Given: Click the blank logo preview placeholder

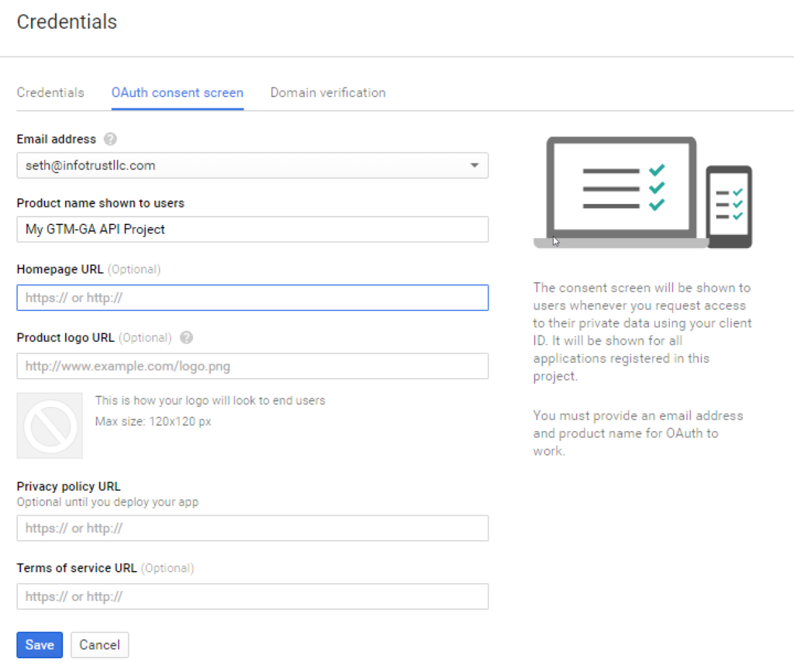Looking at the screenshot, I should [x=50, y=426].
